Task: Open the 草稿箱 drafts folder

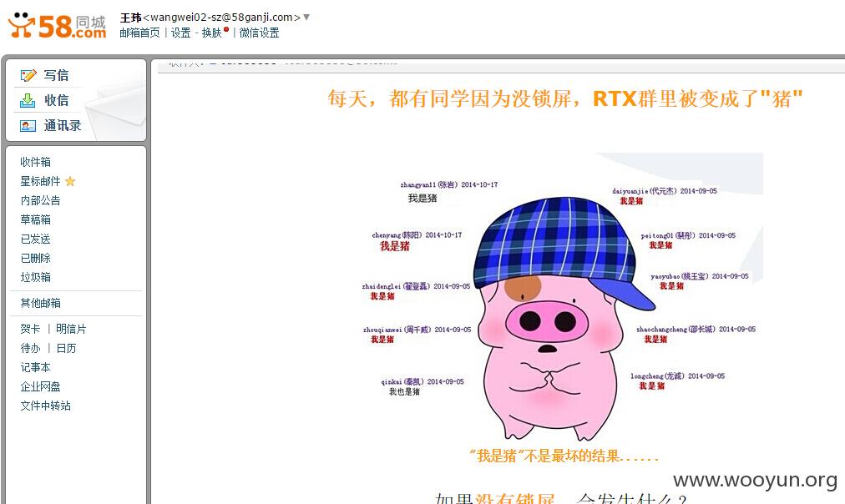Action: (36, 219)
